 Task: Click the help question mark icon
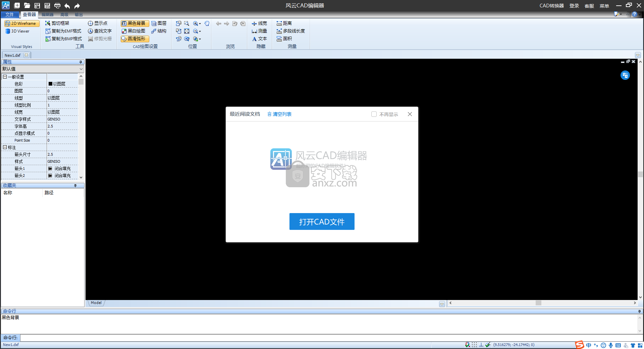(x=634, y=14)
